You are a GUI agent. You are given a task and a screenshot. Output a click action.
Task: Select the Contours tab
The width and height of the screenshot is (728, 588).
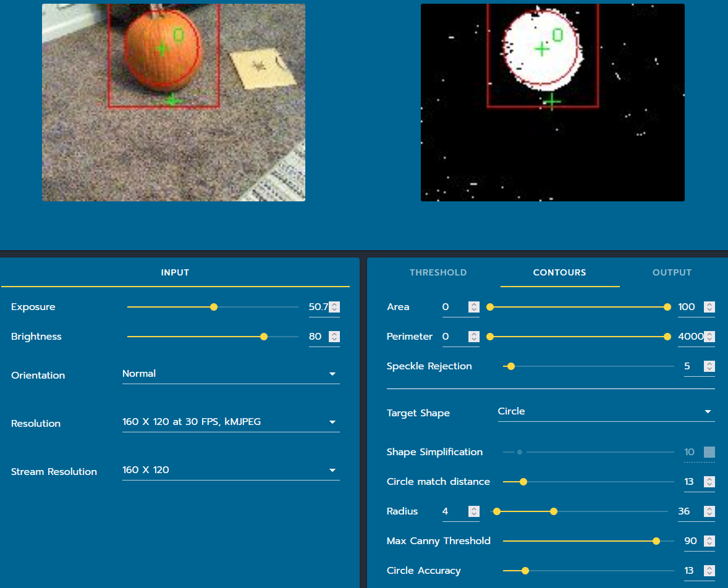tap(559, 272)
